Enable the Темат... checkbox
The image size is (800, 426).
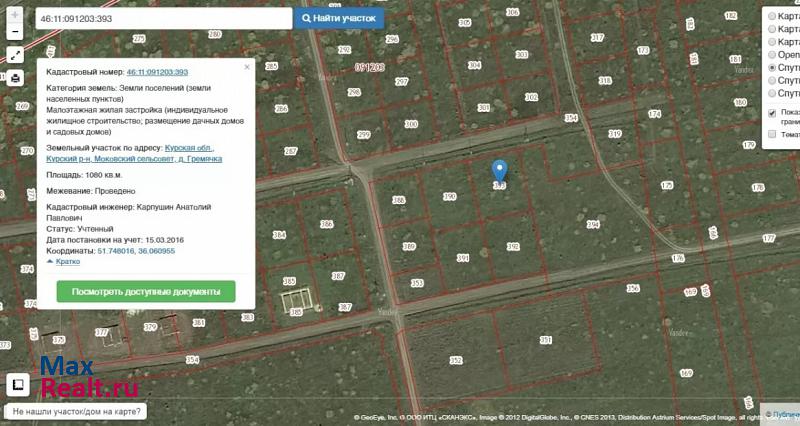(x=772, y=134)
